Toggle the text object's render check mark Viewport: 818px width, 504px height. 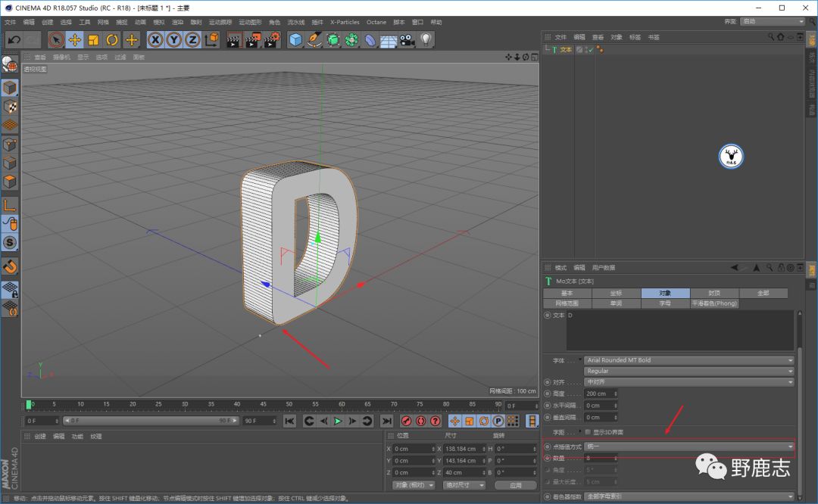tap(590, 49)
